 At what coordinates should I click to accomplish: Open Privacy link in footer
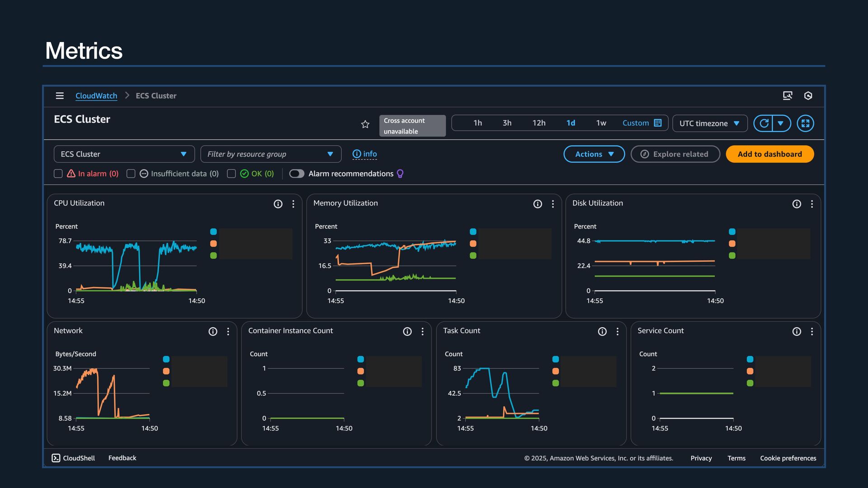click(x=701, y=458)
